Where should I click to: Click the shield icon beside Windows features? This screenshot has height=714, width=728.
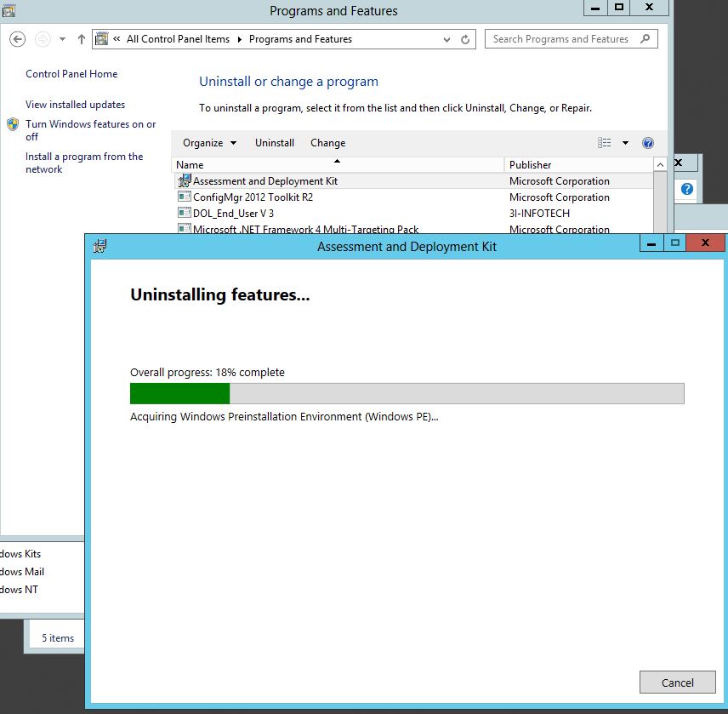(x=13, y=124)
